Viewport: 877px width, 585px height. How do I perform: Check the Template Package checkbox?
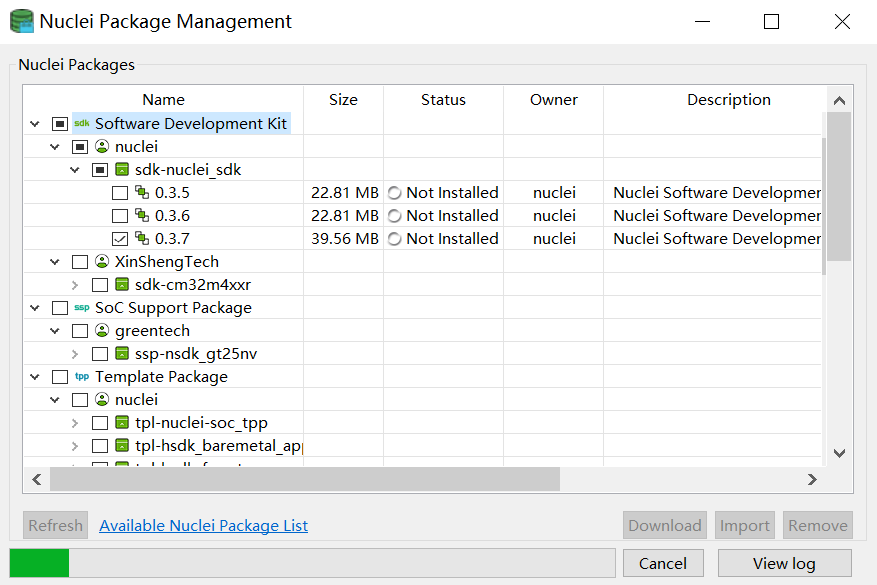click(60, 377)
